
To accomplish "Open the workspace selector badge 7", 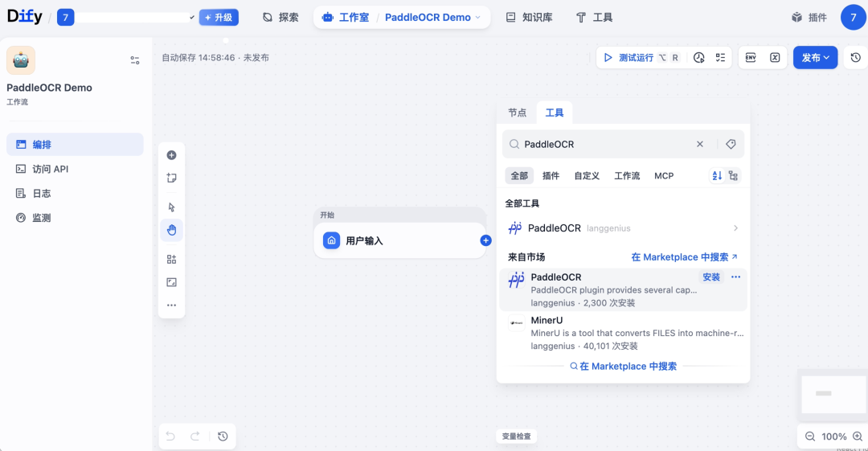I will coord(65,17).
